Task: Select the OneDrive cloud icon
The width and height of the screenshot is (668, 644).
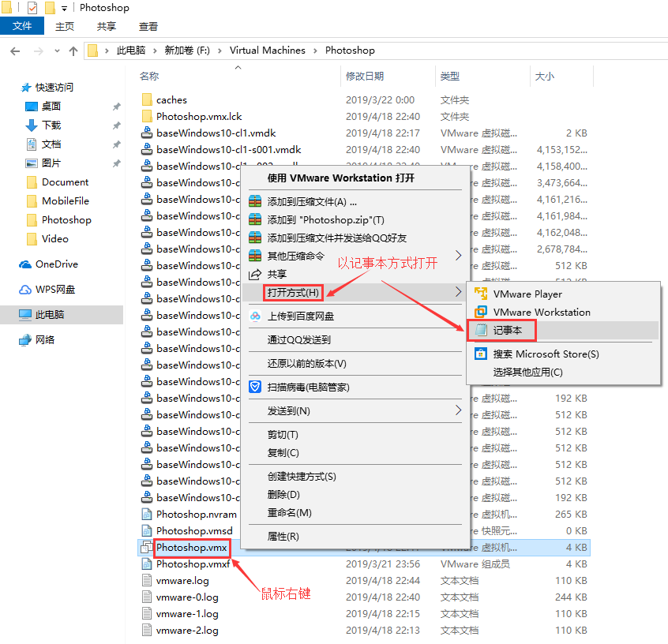Action: point(25,264)
